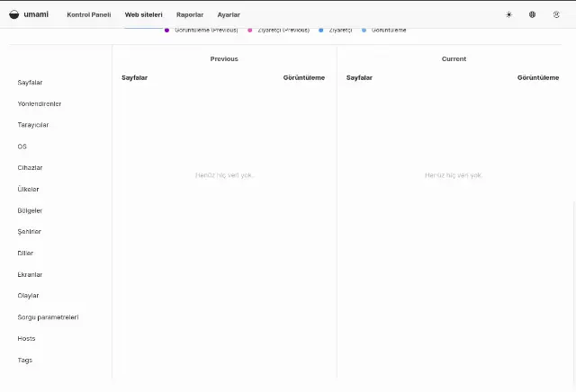Click the page vertical scrollbar

click(x=574, y=294)
